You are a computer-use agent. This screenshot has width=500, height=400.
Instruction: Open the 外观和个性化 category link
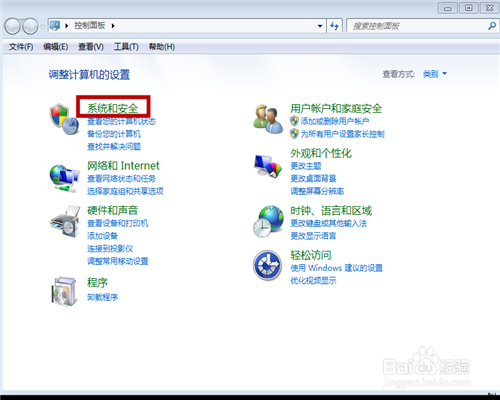(321, 153)
